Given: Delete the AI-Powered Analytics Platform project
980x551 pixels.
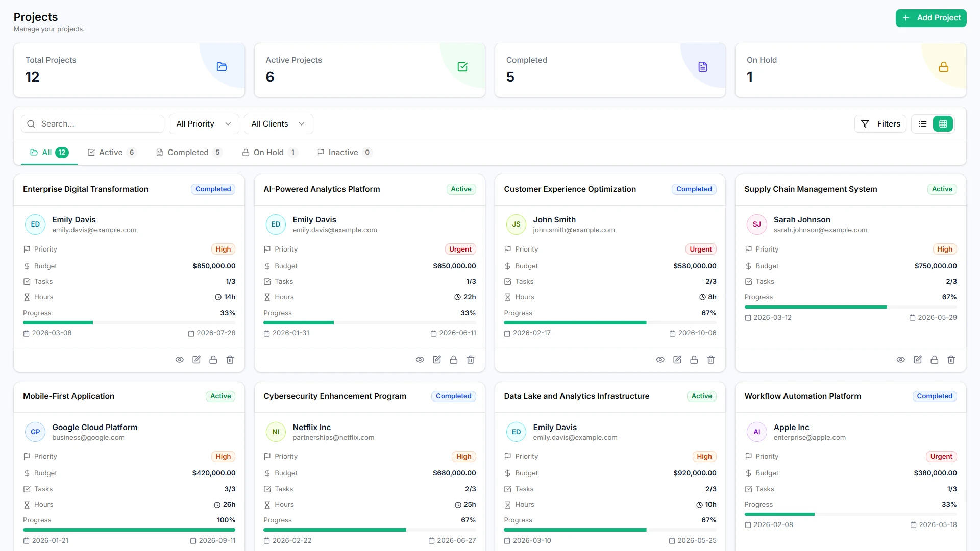Looking at the screenshot, I should point(471,360).
